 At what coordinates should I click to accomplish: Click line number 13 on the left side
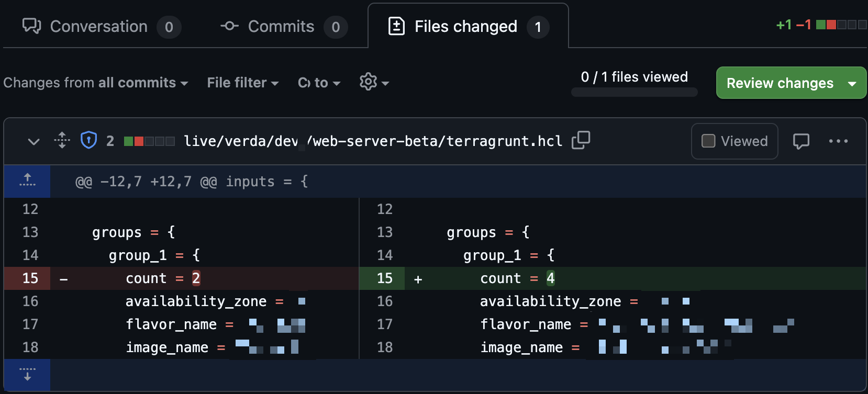pyautogui.click(x=30, y=232)
